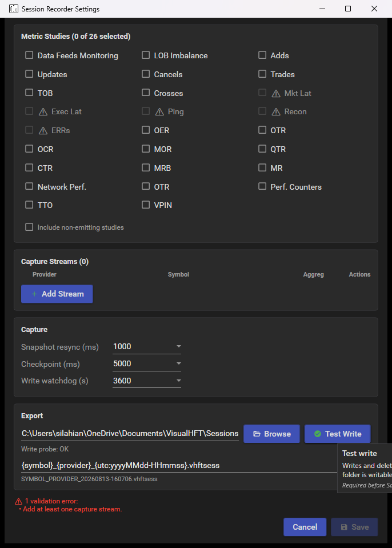Click the warning icon beside Mkt Lat
The image size is (392, 548).
276,93
